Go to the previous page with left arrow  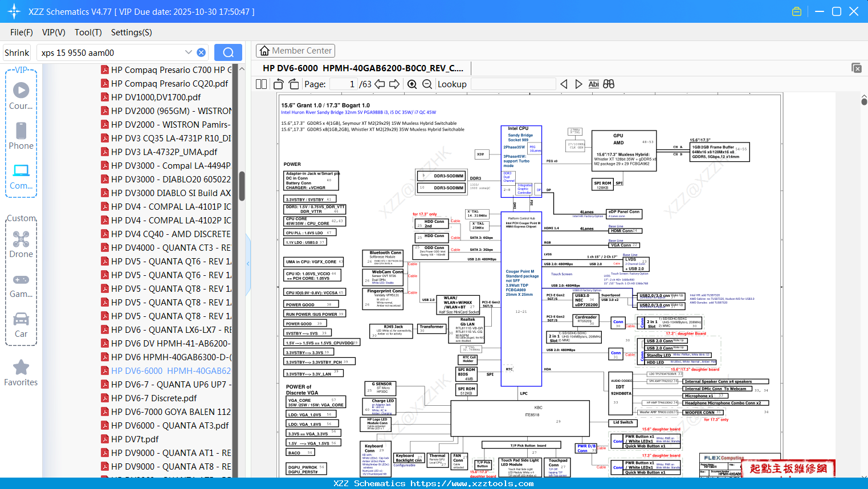pyautogui.click(x=380, y=84)
